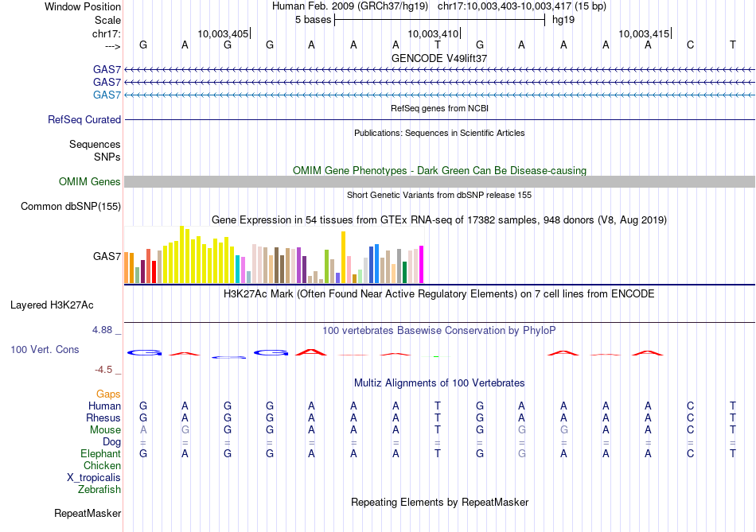Click the magenta GTEx expression bar
The height and width of the screenshot is (532, 756).
[422, 265]
